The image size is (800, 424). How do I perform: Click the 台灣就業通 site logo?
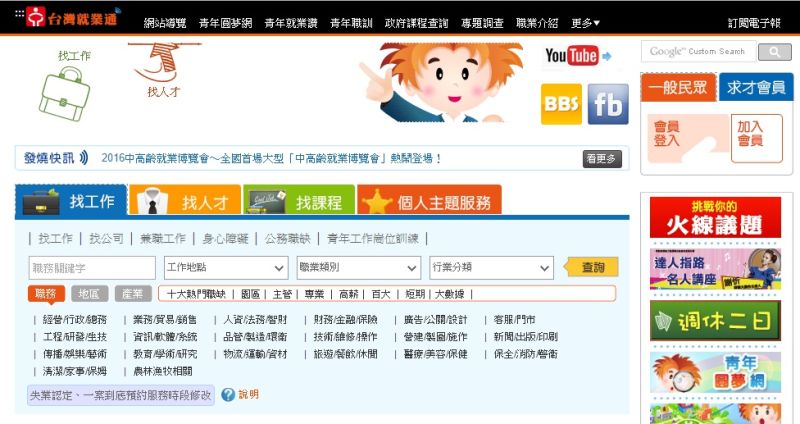tap(71, 17)
